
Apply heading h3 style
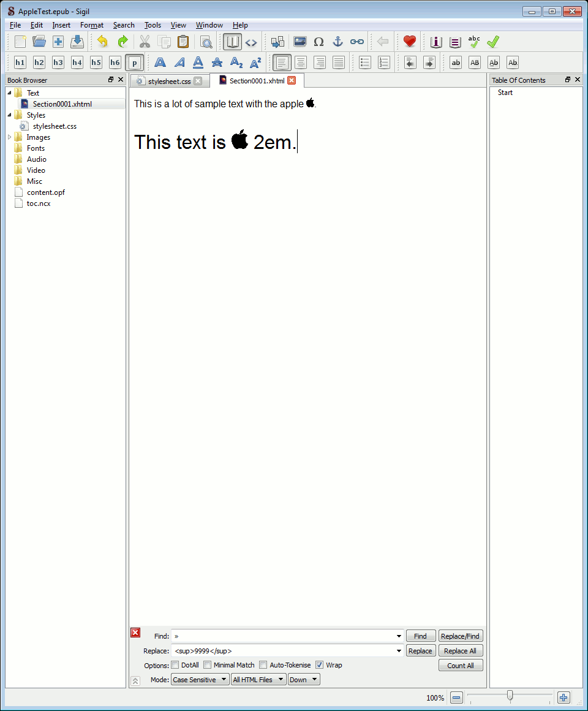pos(58,63)
